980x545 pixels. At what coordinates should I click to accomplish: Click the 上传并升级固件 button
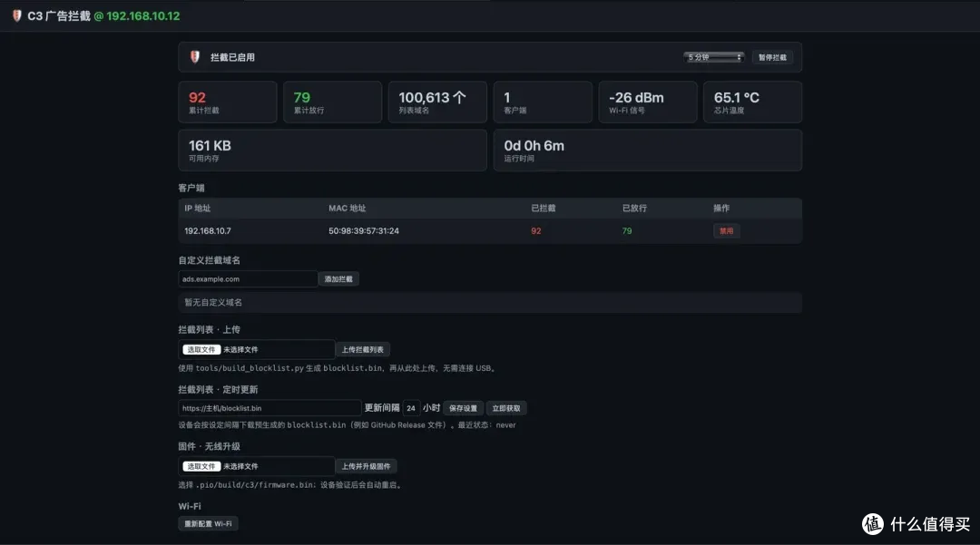366,466
